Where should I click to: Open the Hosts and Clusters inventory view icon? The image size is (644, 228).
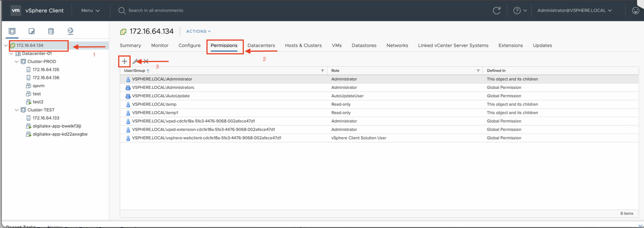point(12,31)
